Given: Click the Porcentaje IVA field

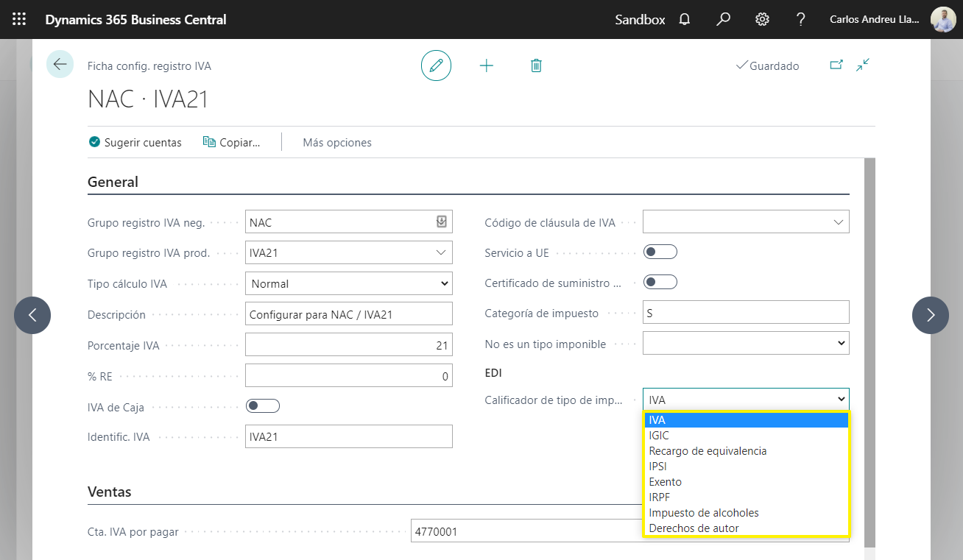Looking at the screenshot, I should pos(348,345).
